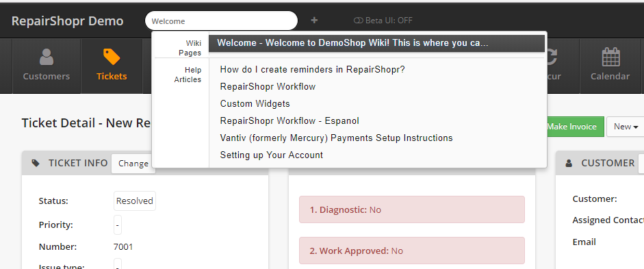Image resolution: width=644 pixels, height=269 pixels.
Task: Toggle the Beta UI switch
Action: pos(358,21)
